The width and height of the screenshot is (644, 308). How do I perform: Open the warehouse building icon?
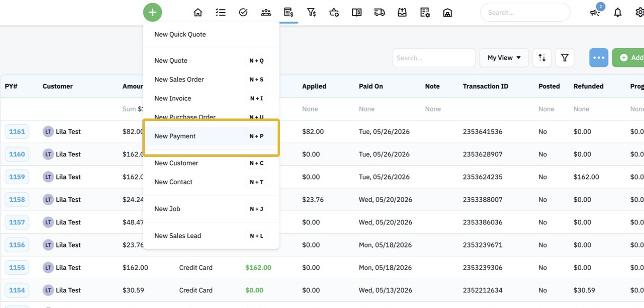point(447,12)
